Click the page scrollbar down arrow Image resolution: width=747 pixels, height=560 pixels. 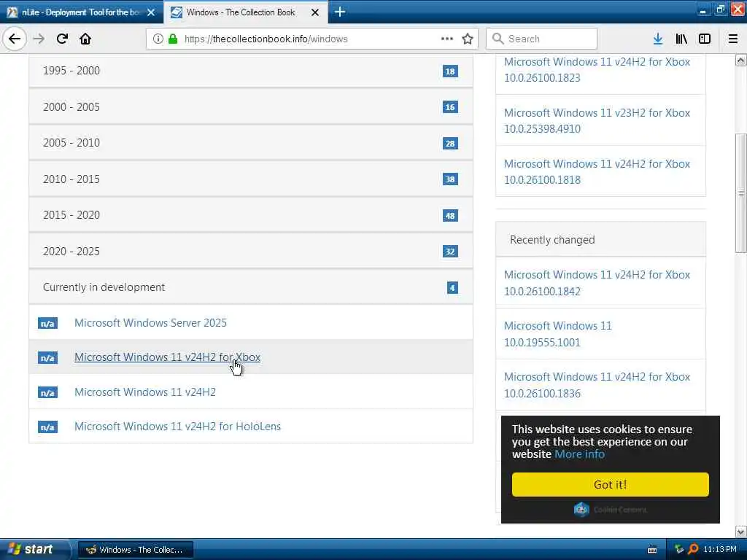[x=740, y=532]
